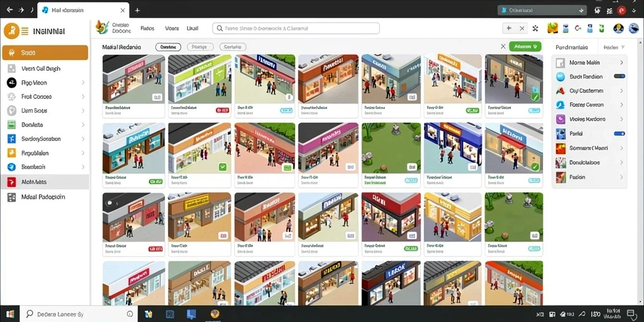Click the orange circular logo in sidebar header
This screenshot has height=322, width=644.
tap(11, 31)
